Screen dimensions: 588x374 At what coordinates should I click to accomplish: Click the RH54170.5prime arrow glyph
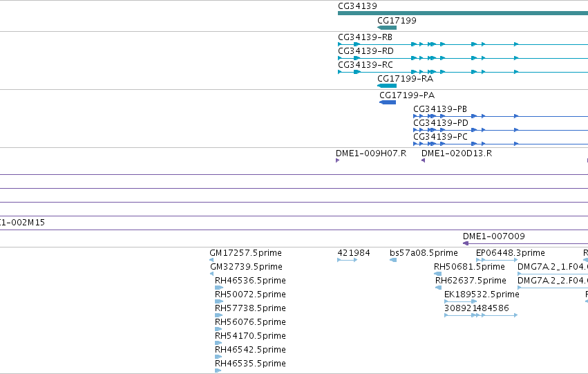(x=218, y=343)
